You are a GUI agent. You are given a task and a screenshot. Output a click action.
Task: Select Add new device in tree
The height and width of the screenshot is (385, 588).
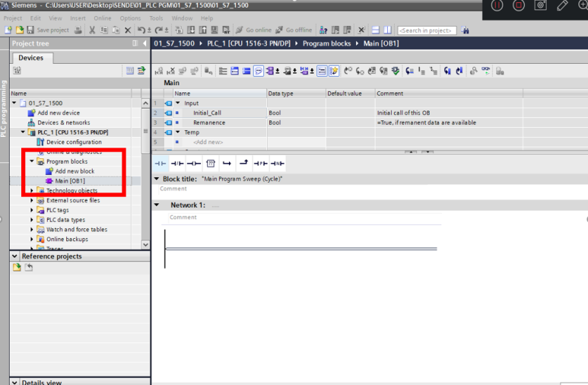(59, 113)
